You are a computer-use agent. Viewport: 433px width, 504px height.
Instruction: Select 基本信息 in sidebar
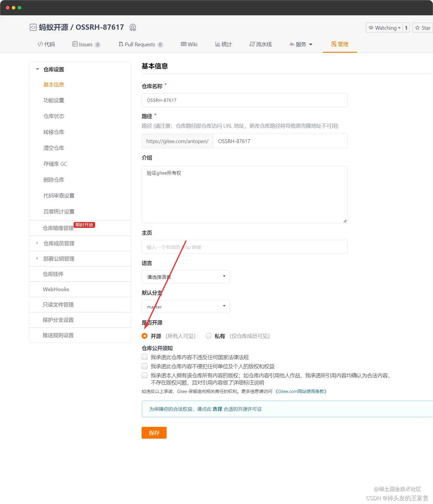pos(54,84)
